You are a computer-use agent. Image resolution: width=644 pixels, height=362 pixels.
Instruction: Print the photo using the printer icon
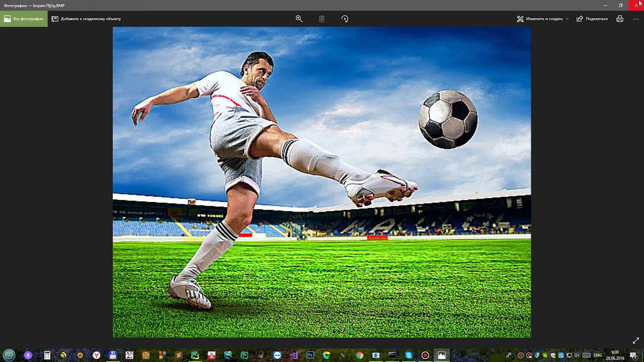(620, 19)
